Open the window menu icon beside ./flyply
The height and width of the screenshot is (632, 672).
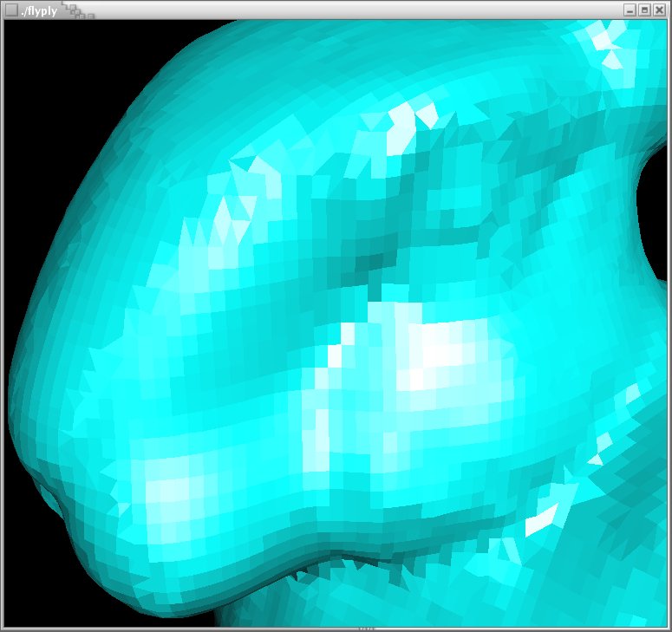[11, 10]
